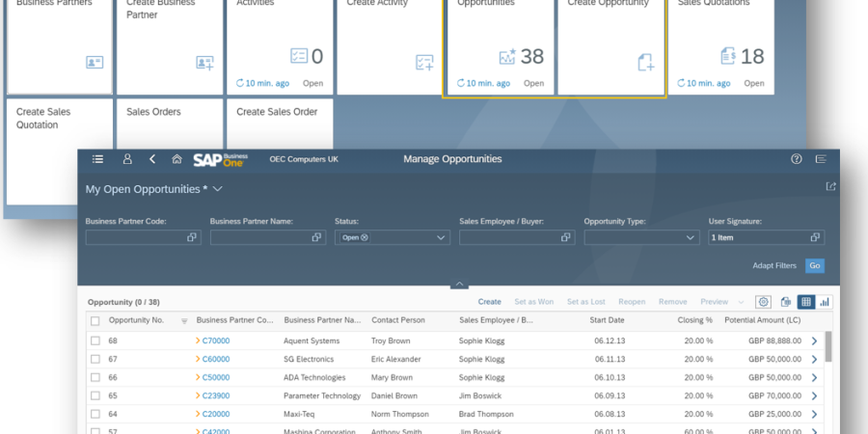Open the Opportunities tile showing 38
Screen dimensions: 868x434
tap(501, 47)
